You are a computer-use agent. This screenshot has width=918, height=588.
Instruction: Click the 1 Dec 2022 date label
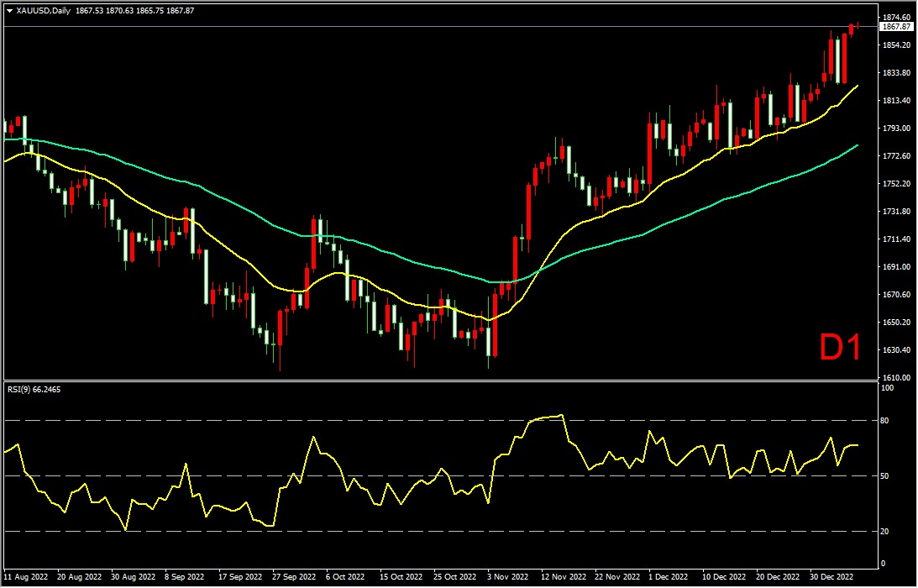(x=668, y=578)
